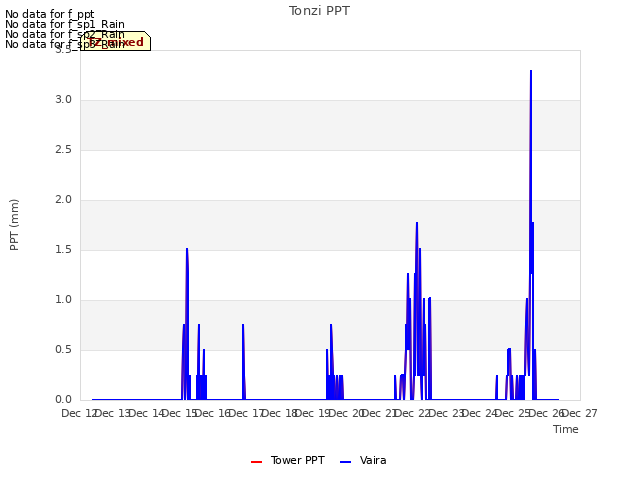Select the Time x-axis label
This screenshot has width=640, height=480.
point(566,429)
